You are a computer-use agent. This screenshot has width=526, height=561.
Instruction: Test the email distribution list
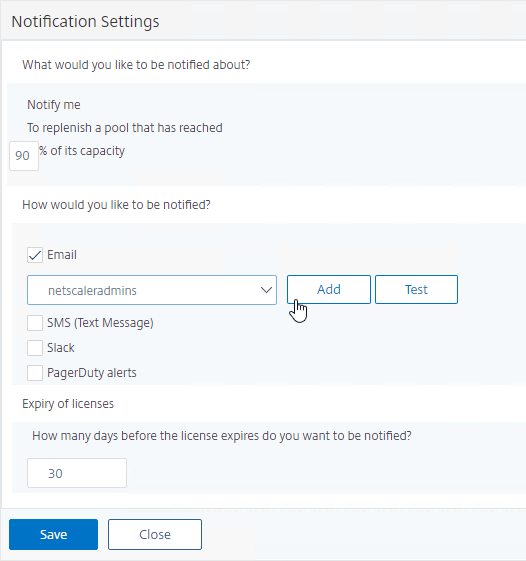[416, 289]
